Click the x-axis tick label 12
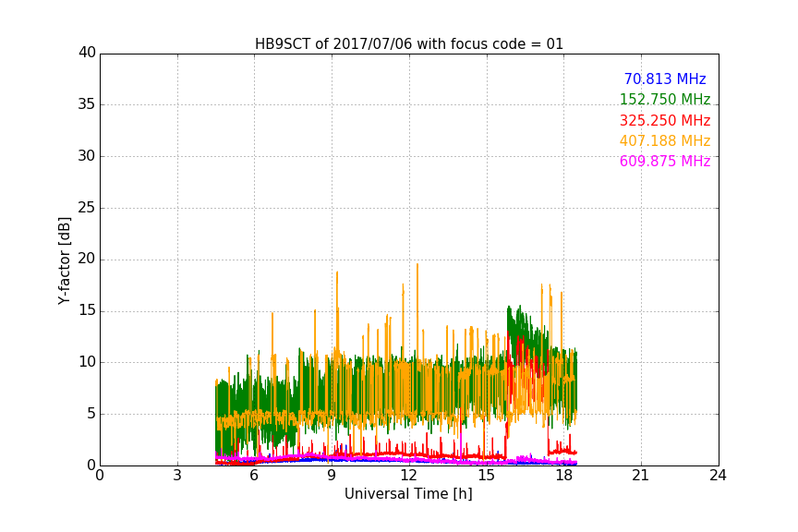 click(409, 476)
